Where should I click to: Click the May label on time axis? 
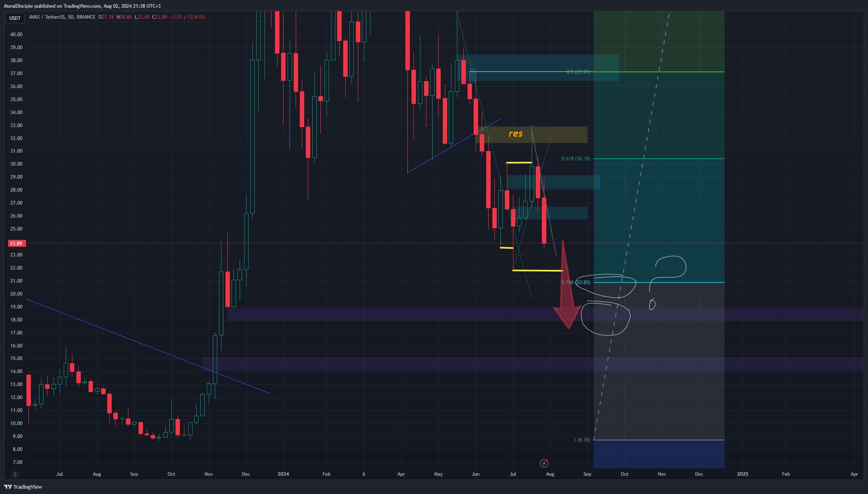pyautogui.click(x=438, y=474)
